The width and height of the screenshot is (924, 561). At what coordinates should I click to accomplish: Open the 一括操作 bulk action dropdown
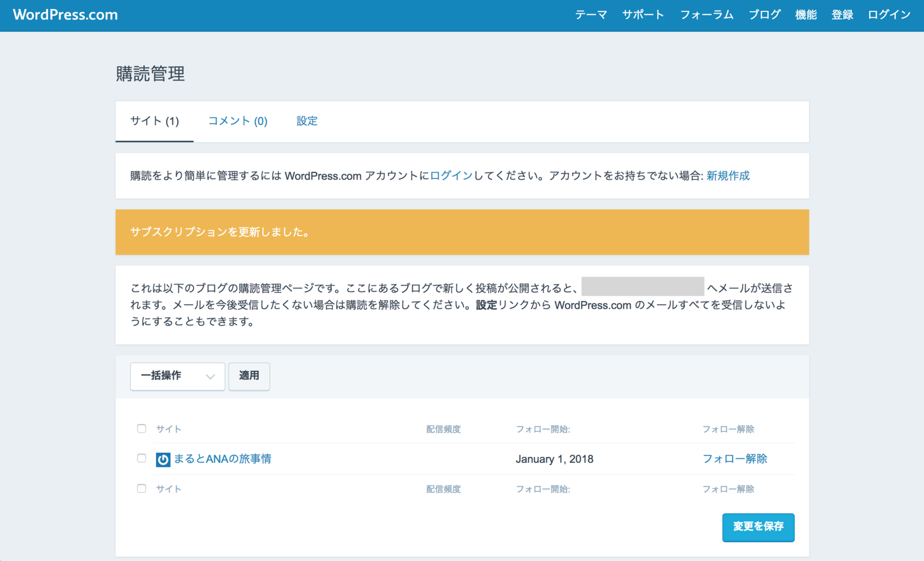pos(177,376)
